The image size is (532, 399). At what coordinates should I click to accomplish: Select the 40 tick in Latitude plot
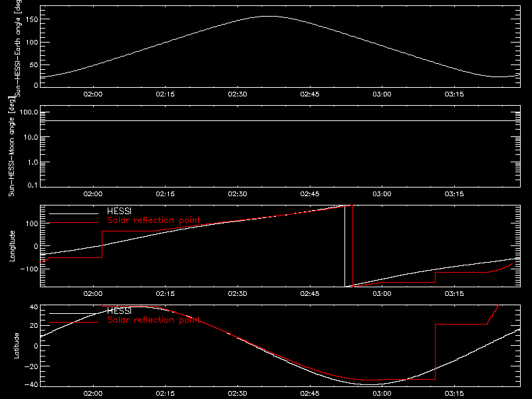(x=34, y=307)
